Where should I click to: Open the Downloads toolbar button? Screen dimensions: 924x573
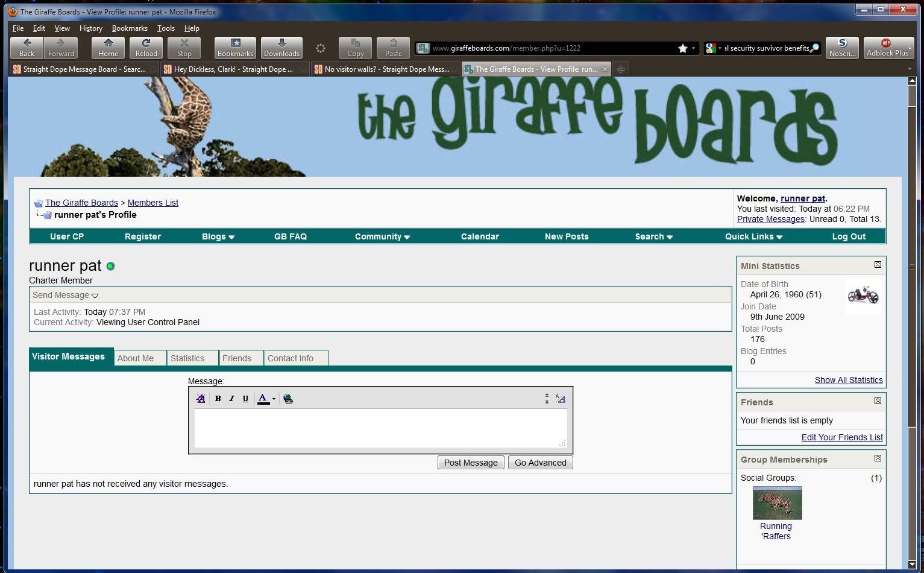click(281, 48)
